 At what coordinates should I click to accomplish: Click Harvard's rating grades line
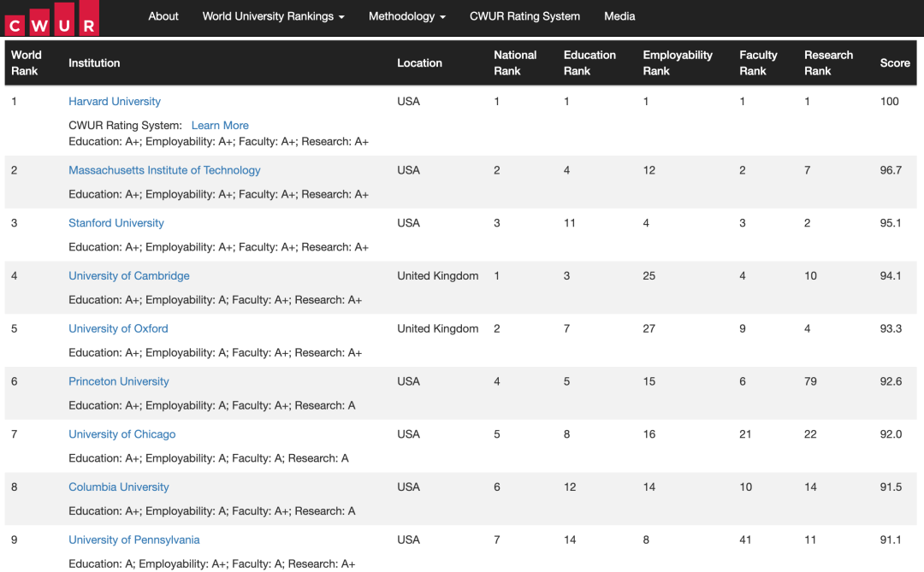click(219, 141)
